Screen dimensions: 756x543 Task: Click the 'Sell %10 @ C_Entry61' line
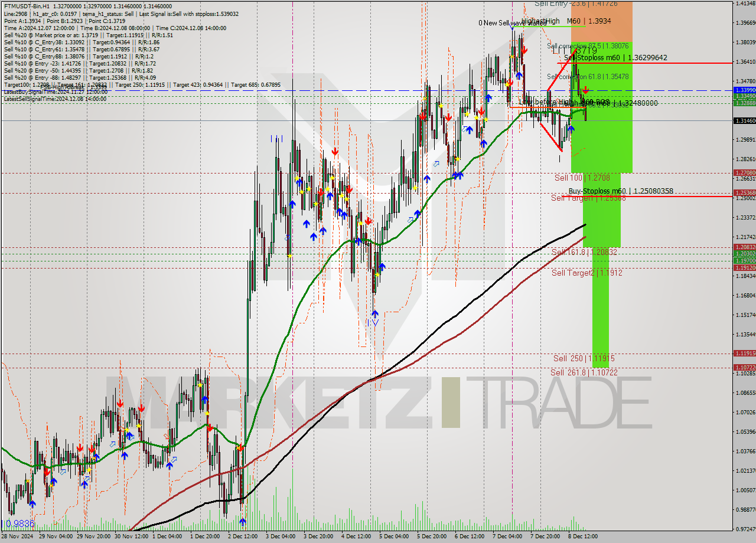(82, 48)
